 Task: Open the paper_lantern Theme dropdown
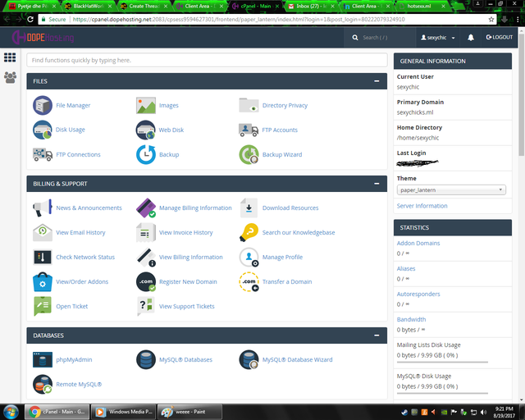451,190
